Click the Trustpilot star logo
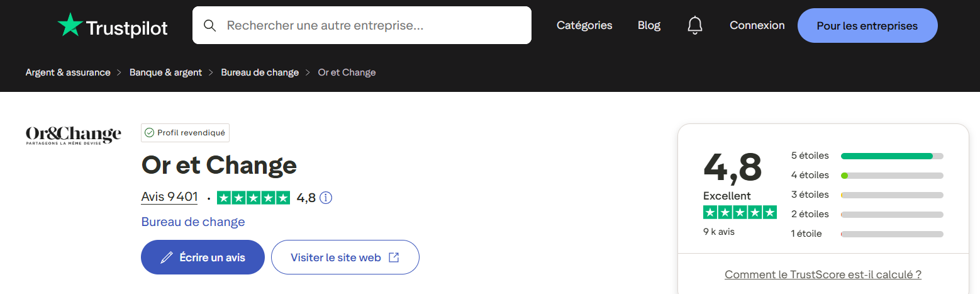The image size is (980, 294). click(70, 26)
